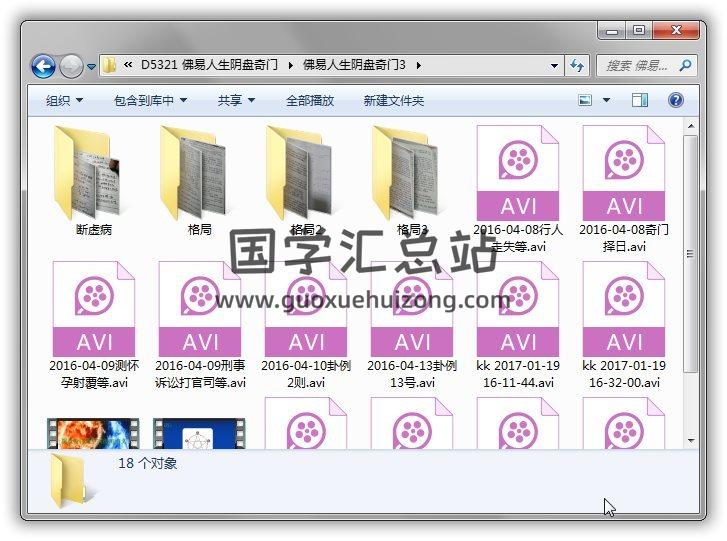Image resolution: width=727 pixels, height=541 pixels.
Task: Click D5321 breadcrumb segment in address bar
Action: [x=158, y=66]
